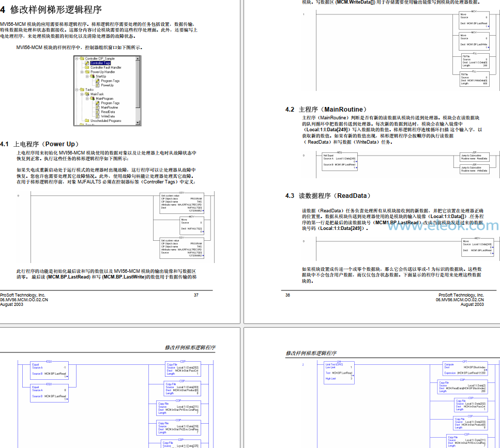Click the paragraph starting MVI56-MCM 模块的应用需要
Image resolution: width=500 pixels, height=448 pixels.
coord(99,30)
